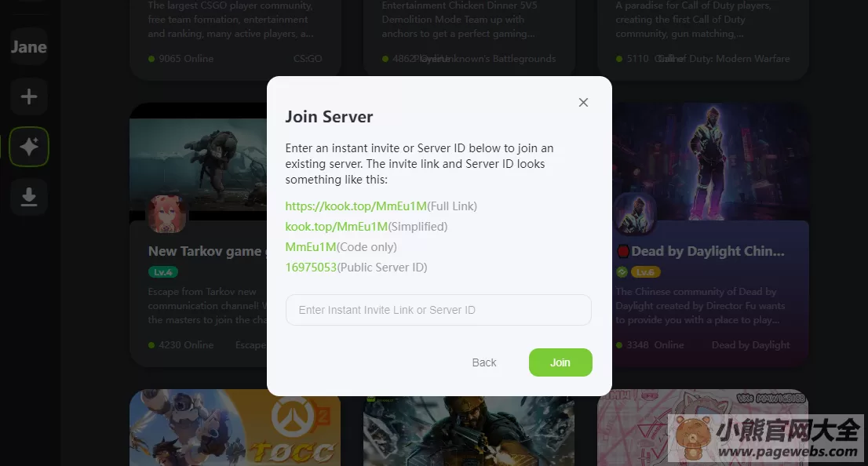Screen dimensions: 868x466
Task: Click the Dead by Daylight server avatar
Action: (635, 213)
